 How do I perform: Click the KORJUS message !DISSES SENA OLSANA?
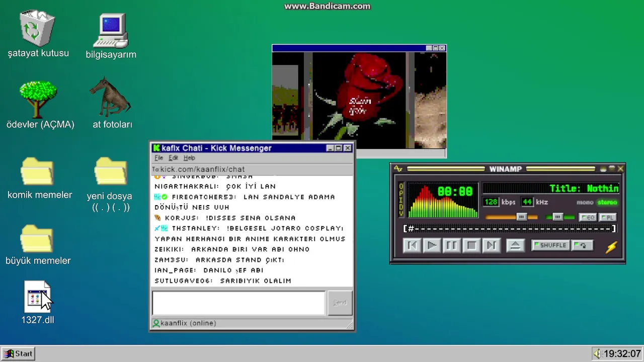(251, 218)
